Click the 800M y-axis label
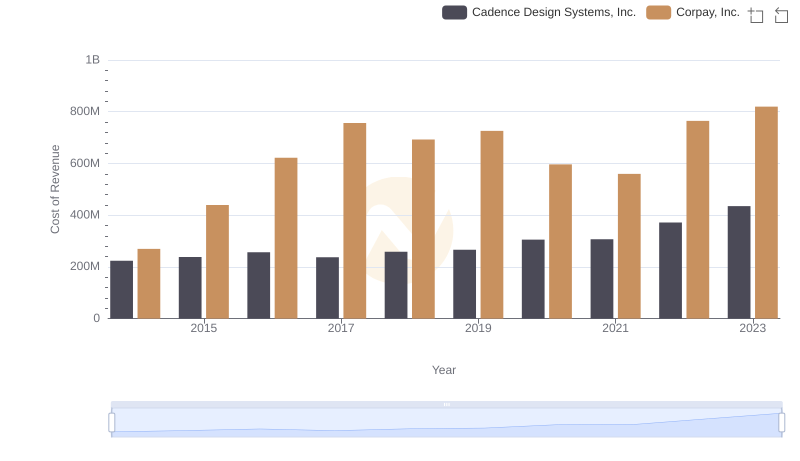The image size is (800, 461). point(85,111)
